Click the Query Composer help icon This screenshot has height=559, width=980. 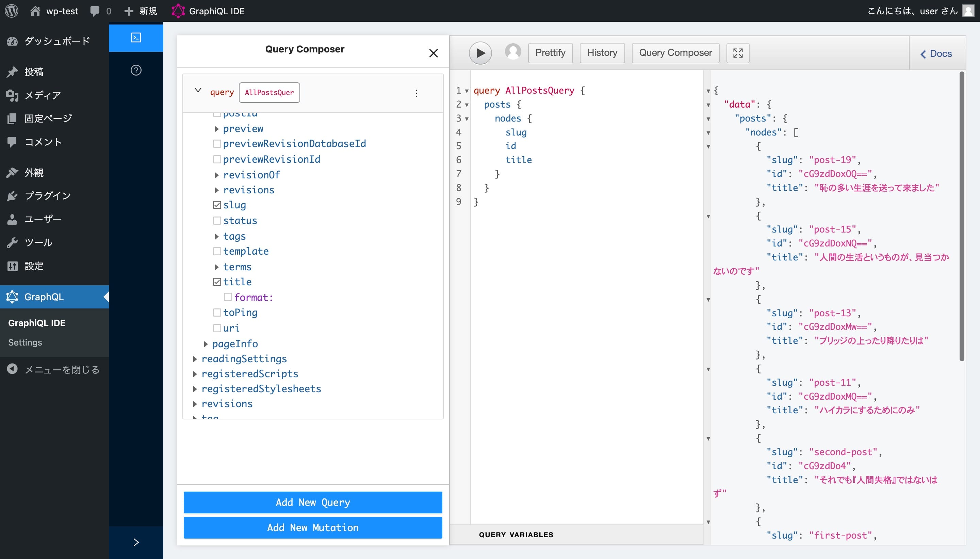click(x=135, y=70)
